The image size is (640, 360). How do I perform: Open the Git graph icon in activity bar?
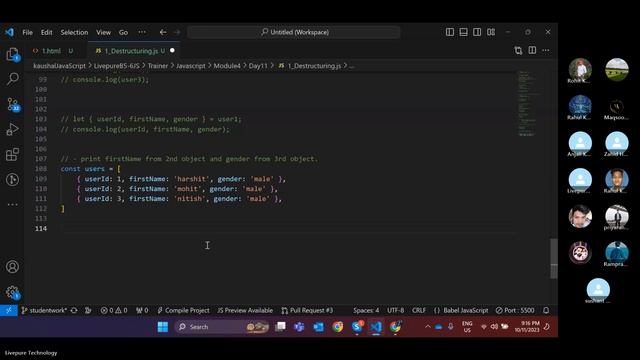(x=13, y=179)
